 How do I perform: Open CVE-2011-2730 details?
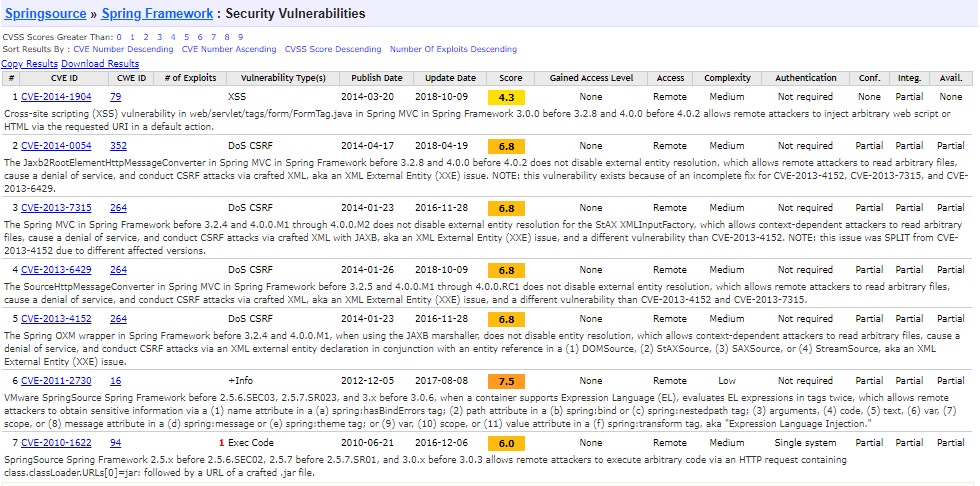click(x=56, y=380)
